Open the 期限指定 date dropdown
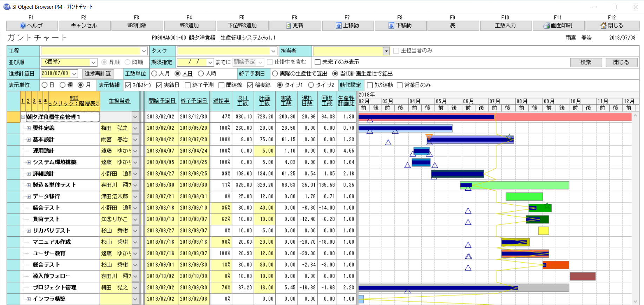The image size is (644, 305). pyautogui.click(x=210, y=62)
